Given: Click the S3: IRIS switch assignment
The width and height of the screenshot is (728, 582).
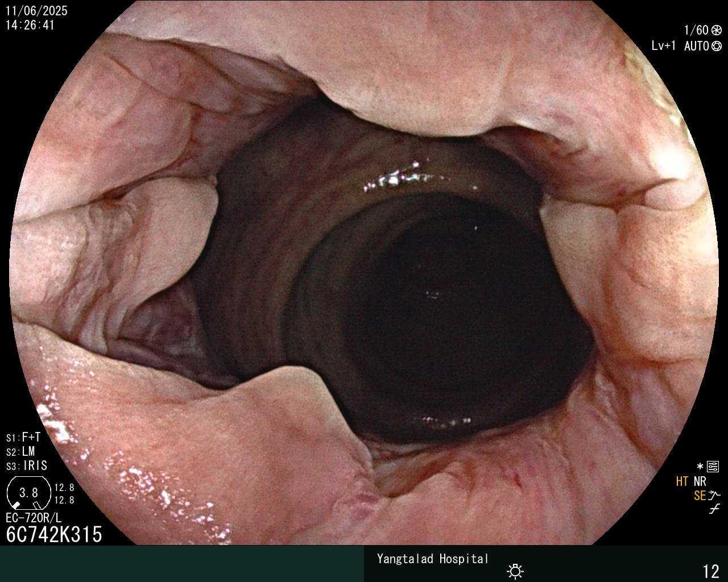Looking at the screenshot, I should pyautogui.click(x=27, y=466).
